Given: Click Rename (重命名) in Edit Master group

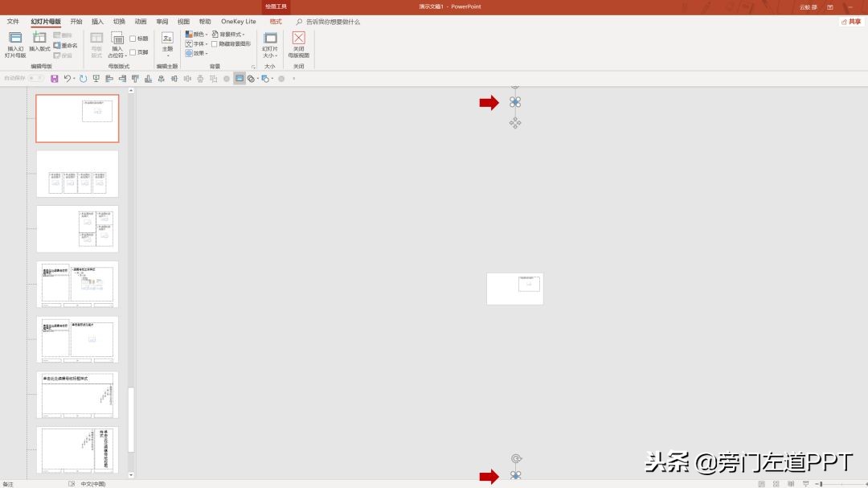Looking at the screenshot, I should tap(65, 45).
